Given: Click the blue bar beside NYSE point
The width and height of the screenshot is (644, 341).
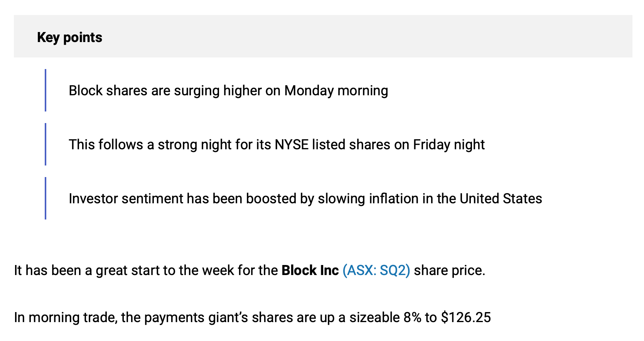Looking at the screenshot, I should [46, 144].
